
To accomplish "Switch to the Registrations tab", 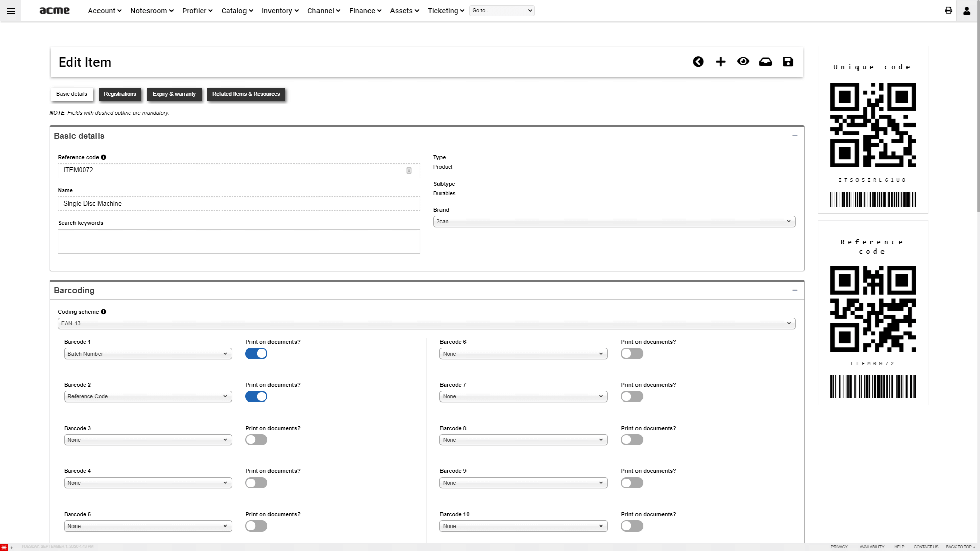I will tap(120, 94).
